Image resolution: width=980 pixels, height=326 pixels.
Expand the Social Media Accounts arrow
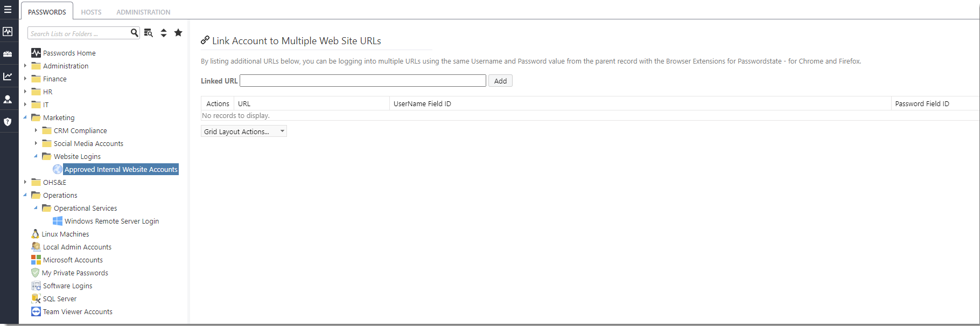(x=36, y=143)
